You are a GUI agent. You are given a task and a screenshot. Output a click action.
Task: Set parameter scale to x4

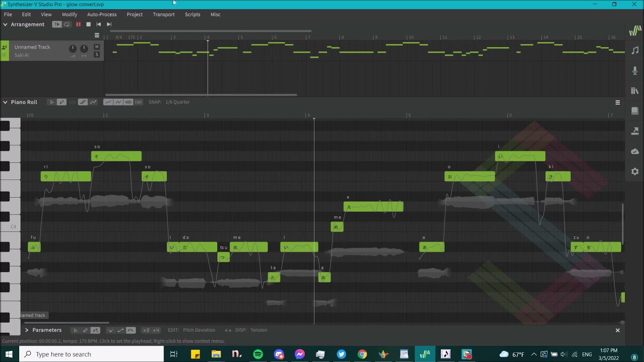point(156,330)
